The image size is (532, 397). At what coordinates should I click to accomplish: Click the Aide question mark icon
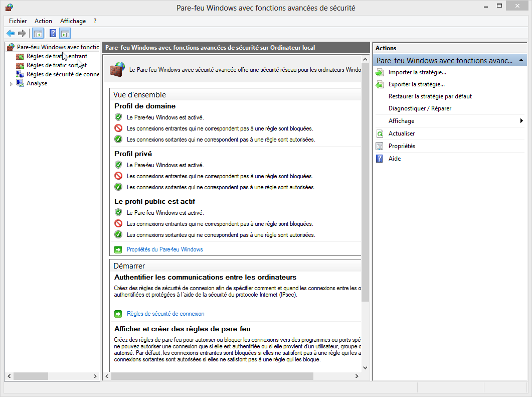tap(380, 159)
